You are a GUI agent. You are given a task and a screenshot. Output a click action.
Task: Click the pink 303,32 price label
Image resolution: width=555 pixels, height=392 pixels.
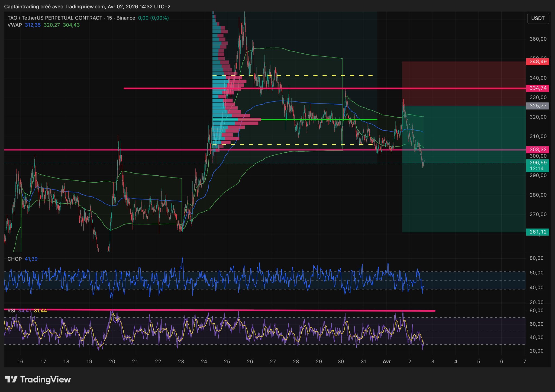537,150
